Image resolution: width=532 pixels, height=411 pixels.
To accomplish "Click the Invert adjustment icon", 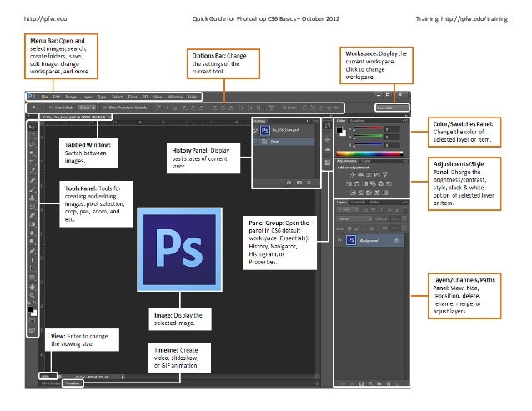I will tap(353, 193).
